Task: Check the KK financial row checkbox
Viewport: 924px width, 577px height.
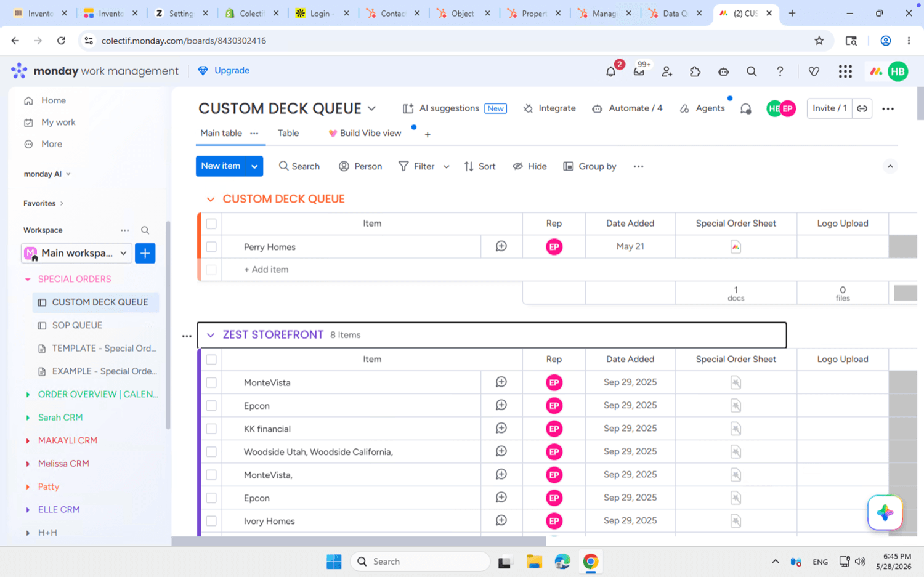Action: (211, 429)
